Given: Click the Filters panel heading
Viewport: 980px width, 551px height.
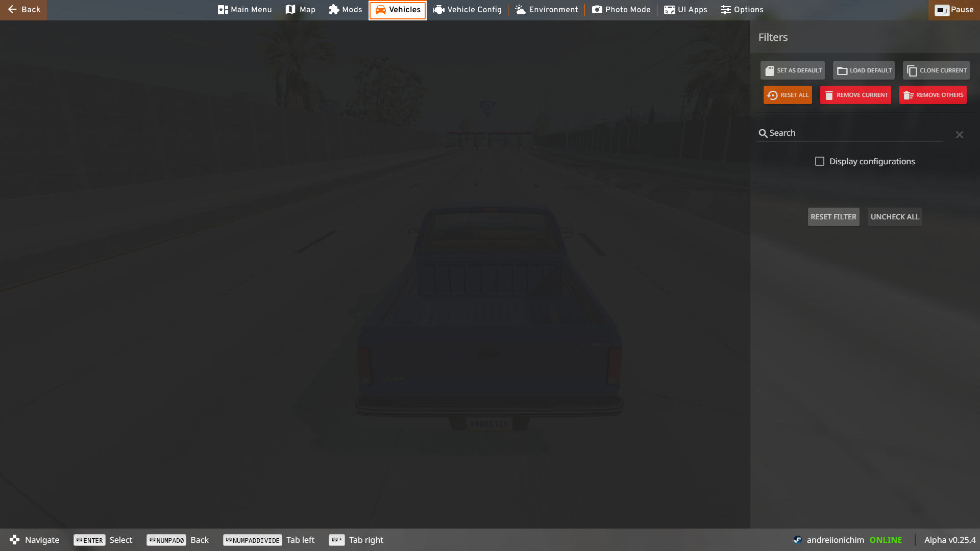Looking at the screenshot, I should [773, 37].
